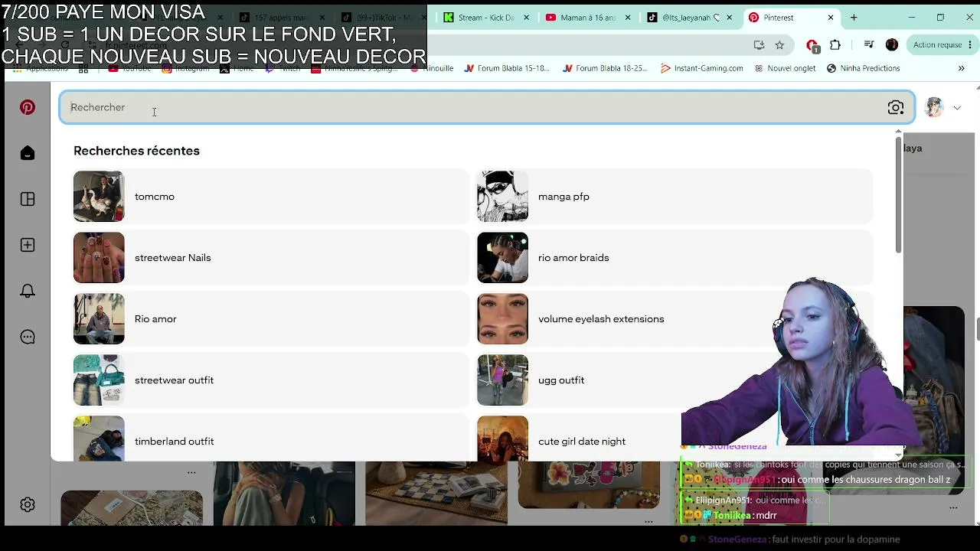Open the Instant-Gaming.com bookmark

click(702, 68)
